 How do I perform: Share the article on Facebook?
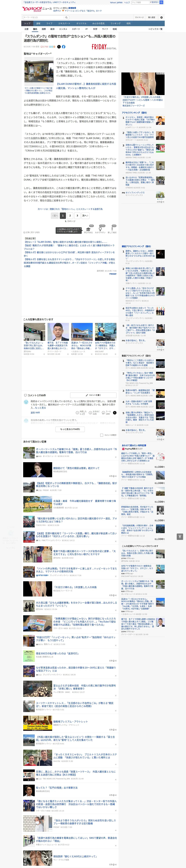point(63,47)
